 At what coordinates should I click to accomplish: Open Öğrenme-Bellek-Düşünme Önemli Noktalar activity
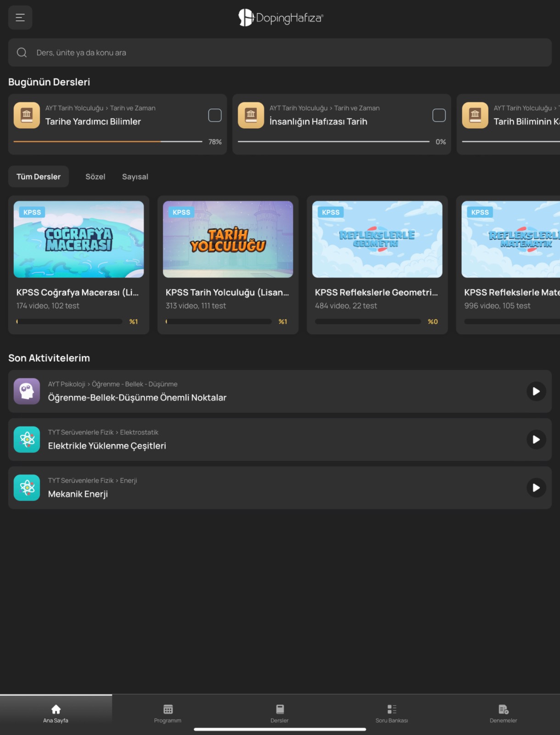pyautogui.click(x=280, y=391)
